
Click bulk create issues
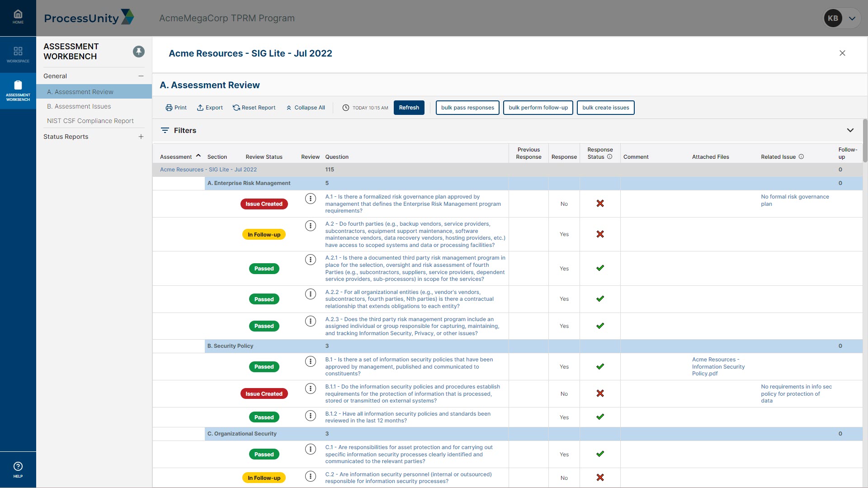pyautogui.click(x=606, y=108)
